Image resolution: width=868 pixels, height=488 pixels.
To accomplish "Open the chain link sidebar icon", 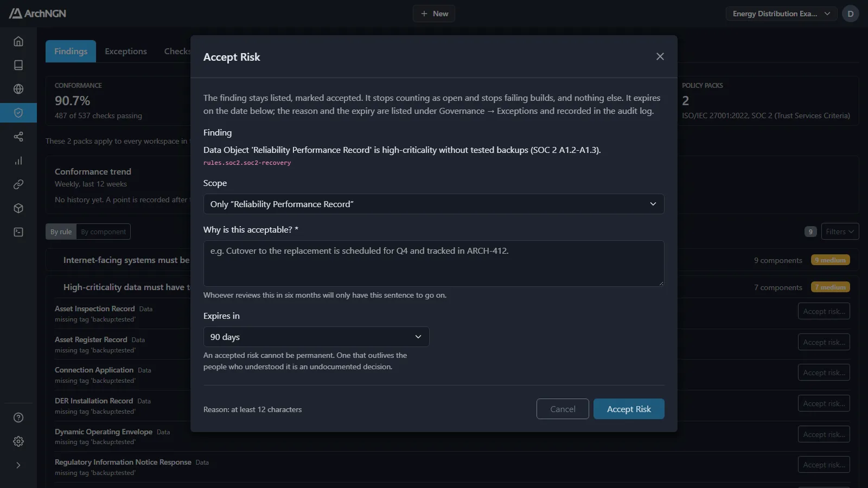I will 18,184.
